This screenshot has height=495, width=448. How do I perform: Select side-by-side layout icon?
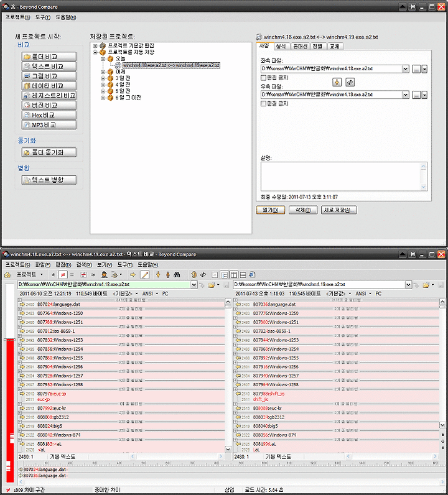[x=233, y=275]
